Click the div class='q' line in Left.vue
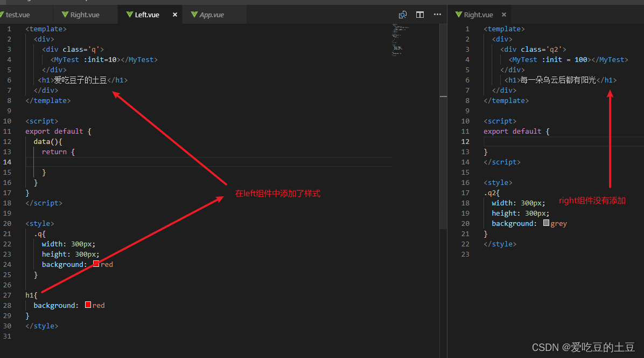644x358 pixels. [x=73, y=49]
